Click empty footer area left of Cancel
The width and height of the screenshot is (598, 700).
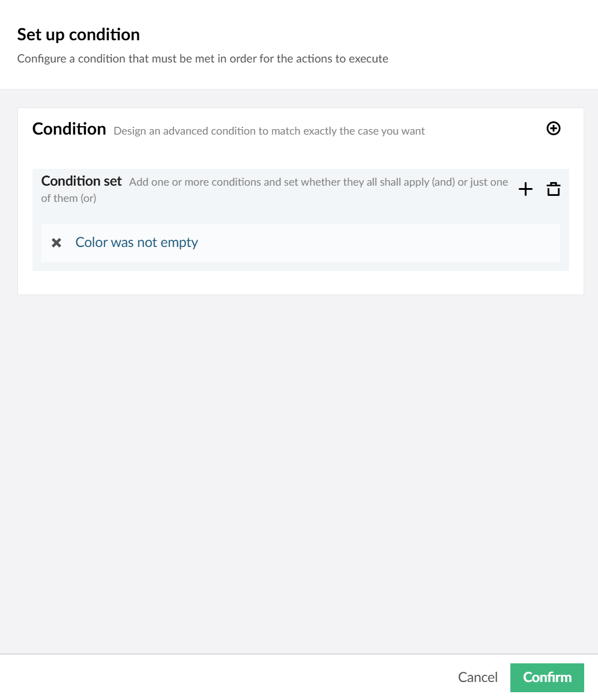pos(223,677)
